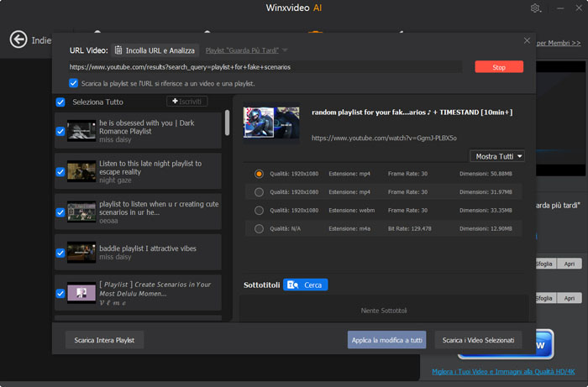Click the baddie playlist thumbnail
This screenshot has width=588, height=387.
click(x=81, y=253)
